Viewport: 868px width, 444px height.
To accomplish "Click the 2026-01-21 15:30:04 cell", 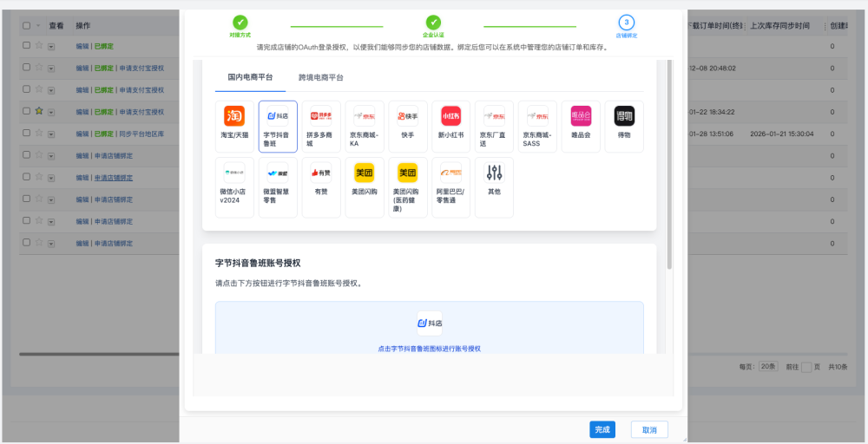I will [782, 134].
